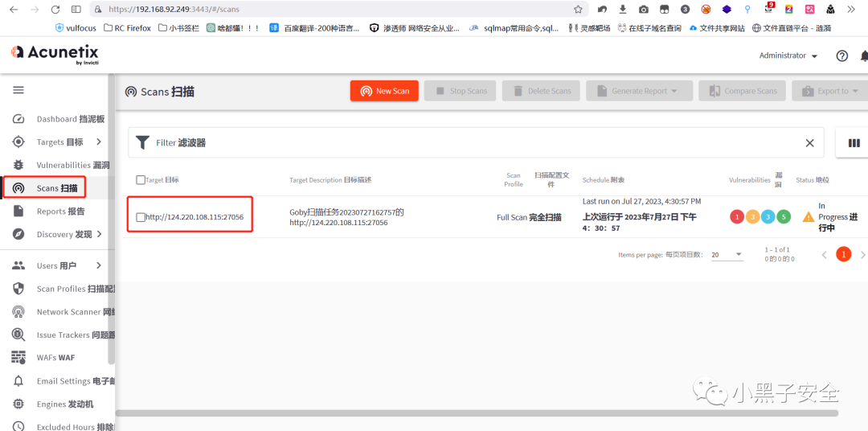Sort by the Target Description column header
Screen dimensions: 868x431
(x=330, y=180)
